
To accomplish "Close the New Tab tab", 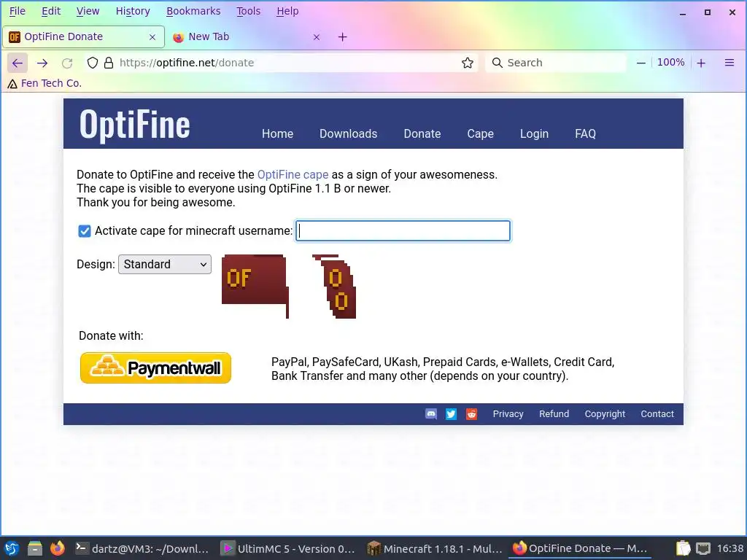I will pos(317,37).
